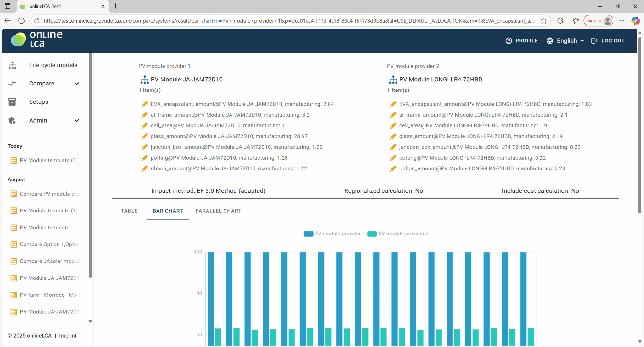Expand the Compare sidebar menu chevron
This screenshot has width=644, height=347.
pos(77,84)
